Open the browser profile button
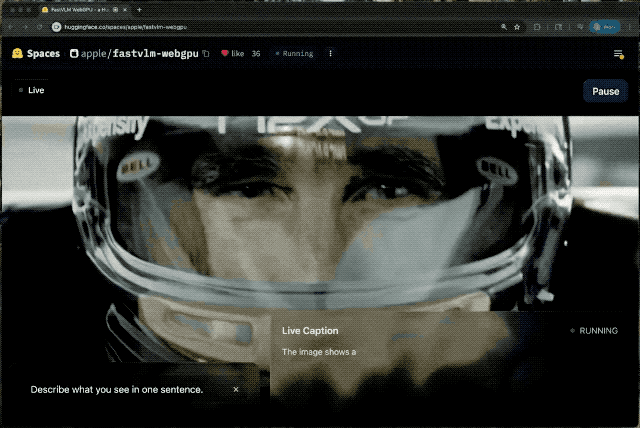The height and width of the screenshot is (428, 640). pos(602,26)
